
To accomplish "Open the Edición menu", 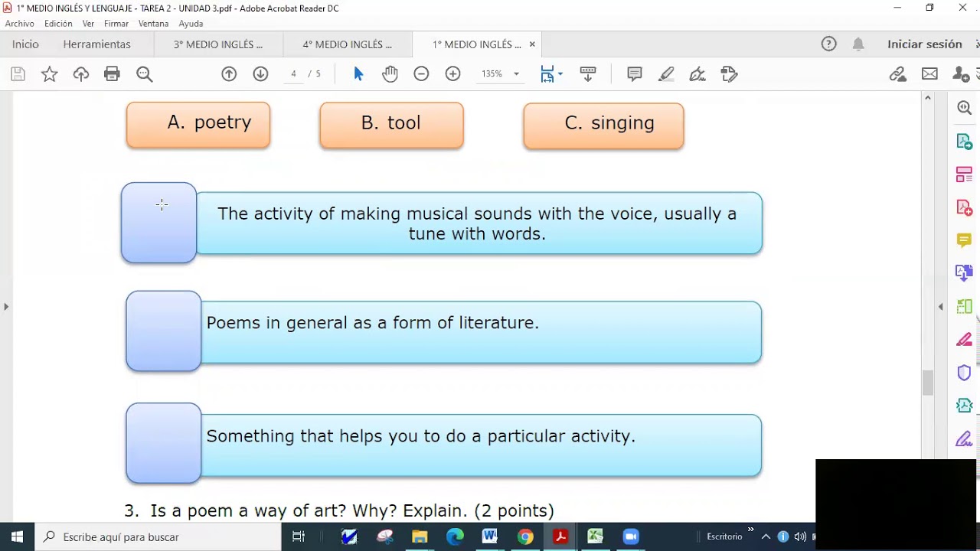I will pyautogui.click(x=58, y=24).
